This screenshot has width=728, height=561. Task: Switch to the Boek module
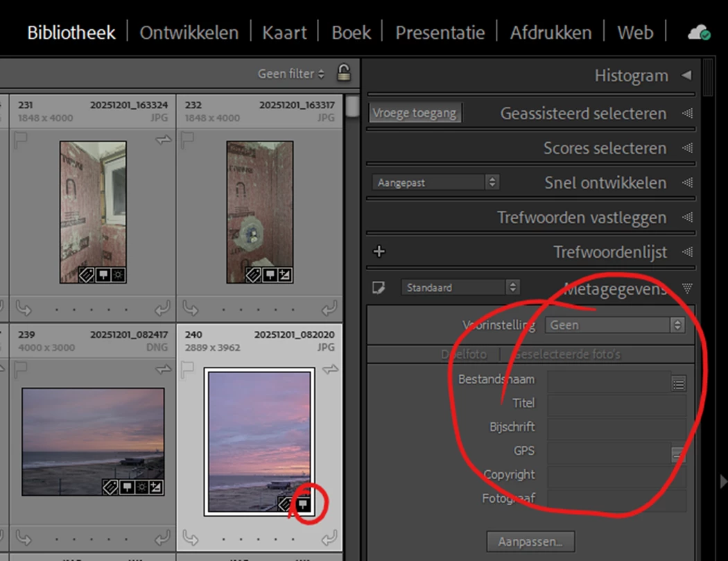[x=351, y=33]
